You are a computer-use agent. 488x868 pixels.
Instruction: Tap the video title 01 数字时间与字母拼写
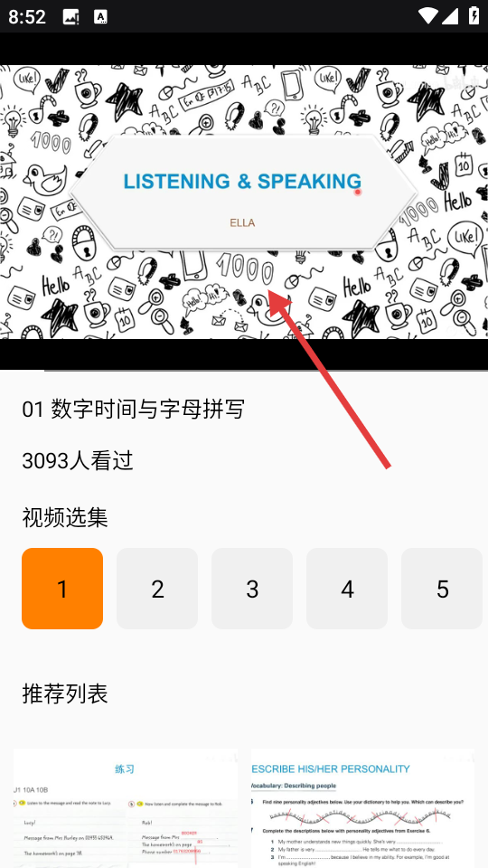(x=134, y=409)
